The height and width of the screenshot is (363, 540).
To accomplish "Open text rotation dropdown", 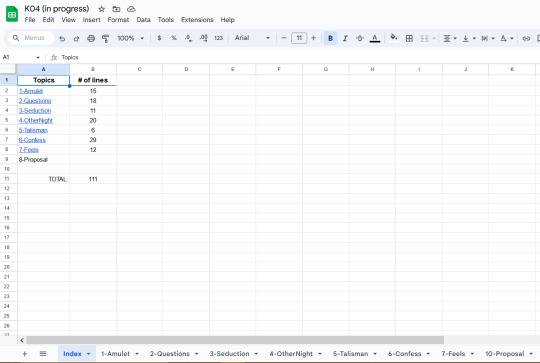I will click(x=507, y=38).
